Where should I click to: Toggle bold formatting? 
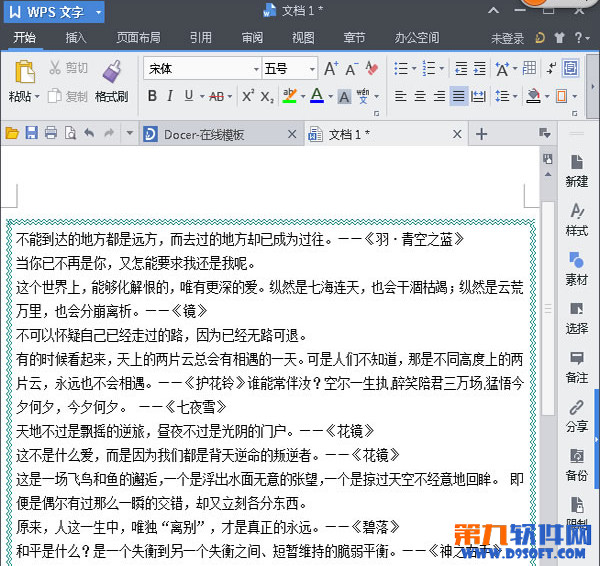(153, 97)
